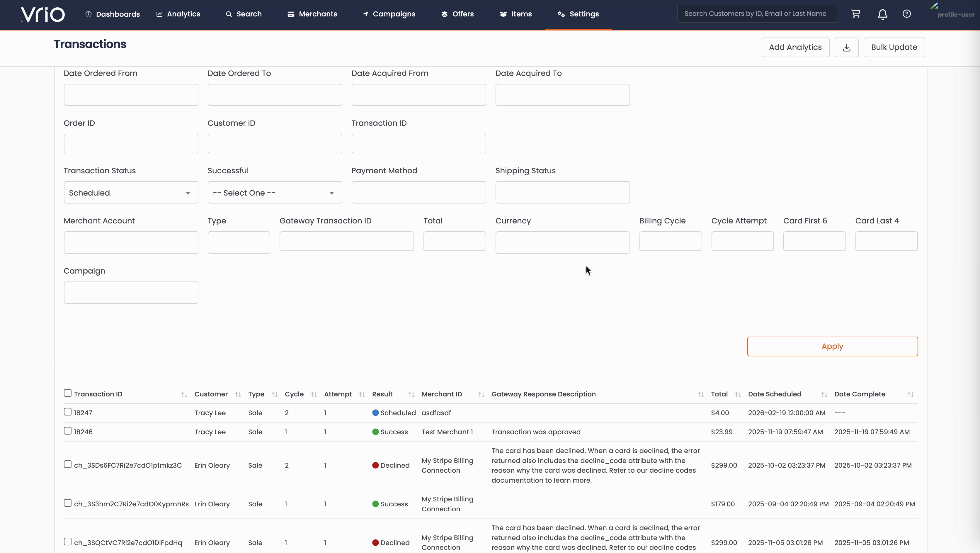Open the Merchants menu
This screenshot has width=980, height=553.
click(312, 14)
